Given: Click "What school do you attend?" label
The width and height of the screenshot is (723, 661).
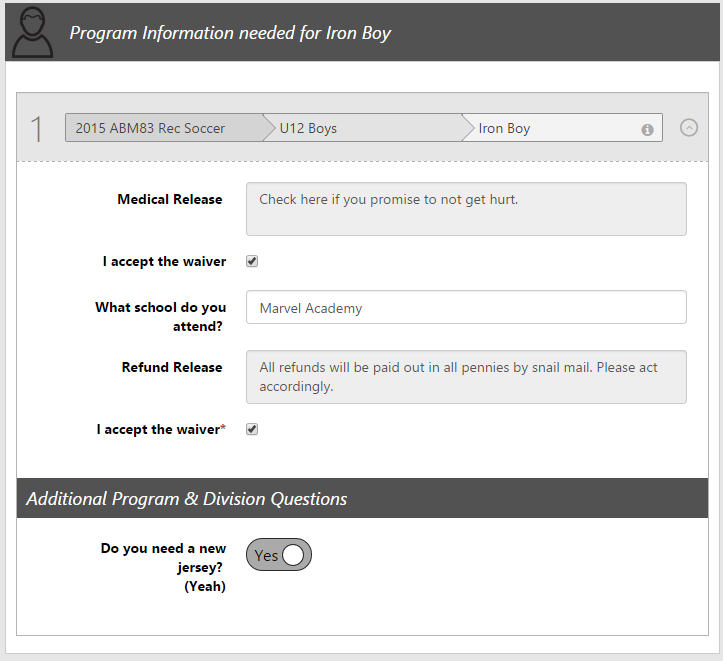Looking at the screenshot, I should click(160, 317).
